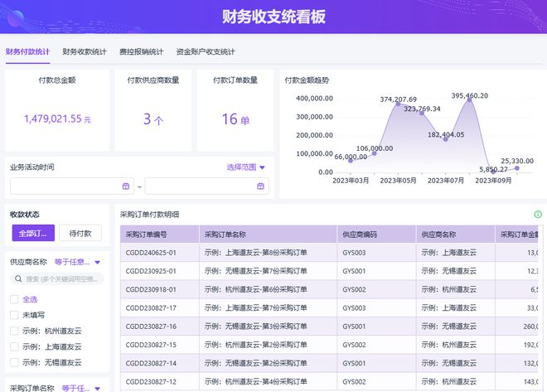Click GYS001 in CGDD230925-01 row

354,271
